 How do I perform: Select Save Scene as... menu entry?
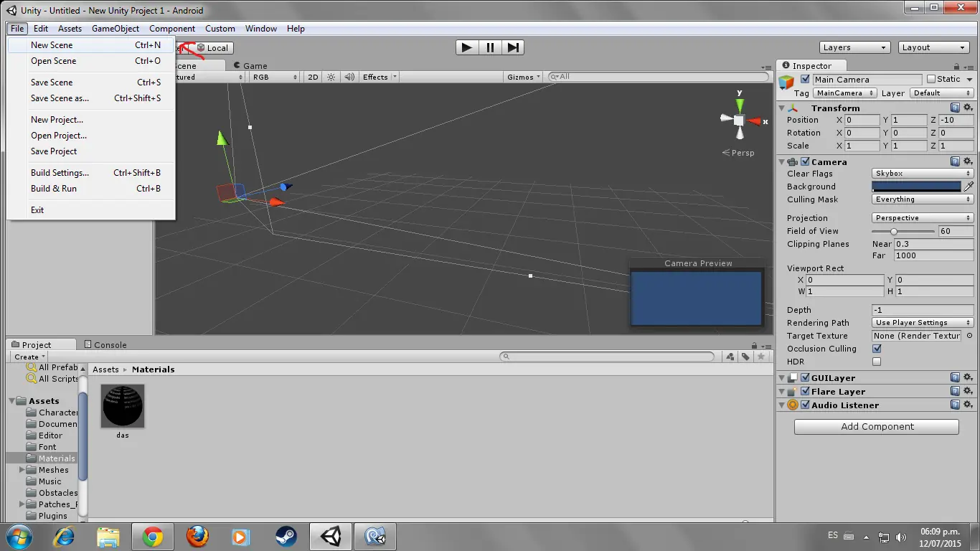[x=91, y=98]
